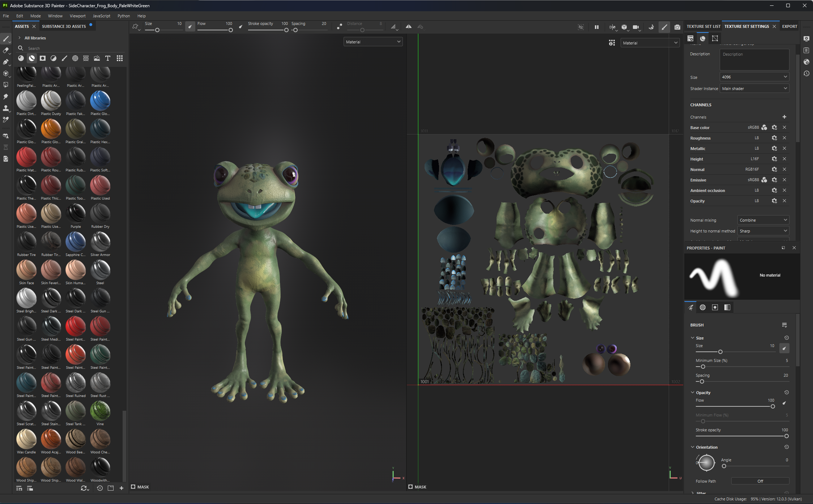Filter assets by Textures grid icon
Image resolution: width=813 pixels, height=504 pixels.
coord(86,58)
